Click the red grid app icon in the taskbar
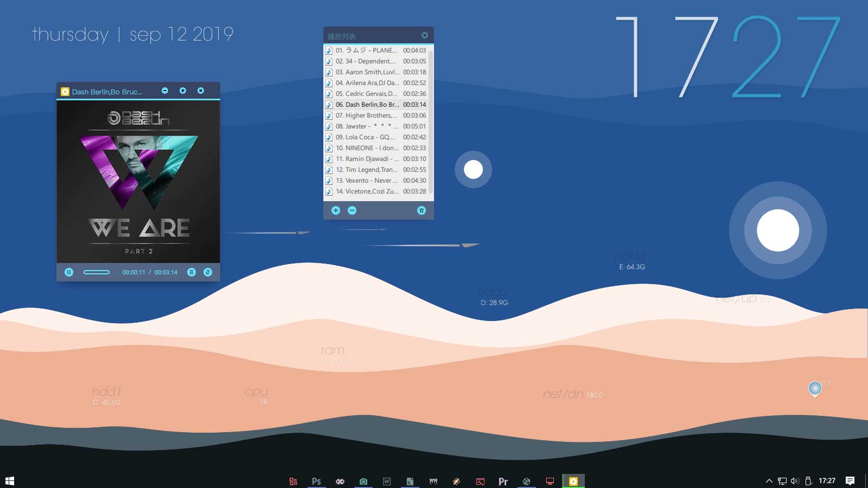 (x=293, y=481)
